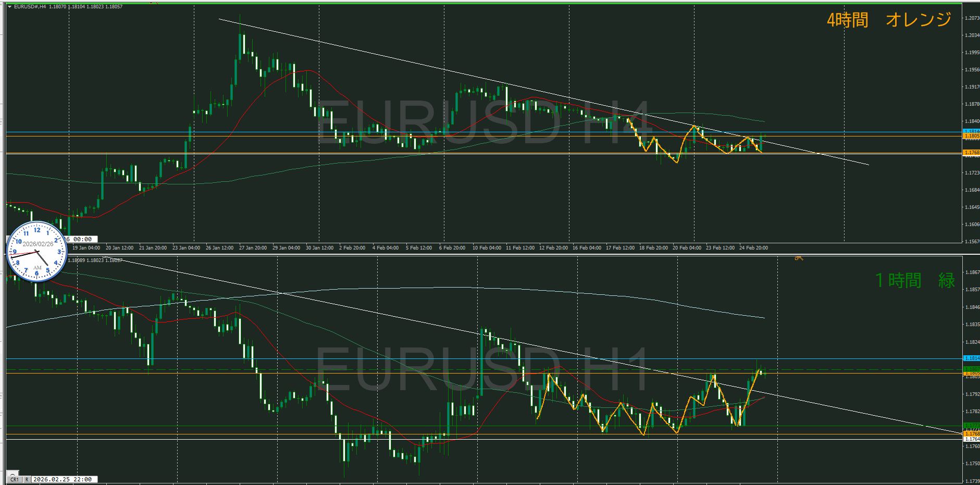Viewport: 980px width, 485px height.
Task: Click the orange 1.1768 price tag in H4 chart
Action: click(971, 153)
